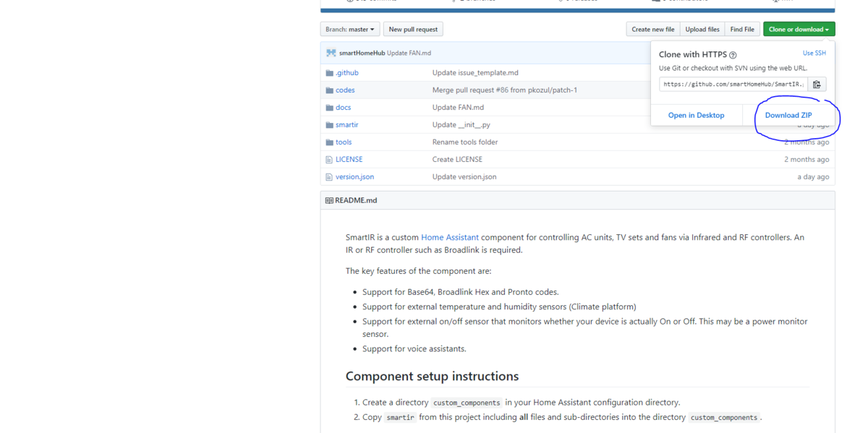Click Find File button
The height and width of the screenshot is (433, 868).
(742, 29)
